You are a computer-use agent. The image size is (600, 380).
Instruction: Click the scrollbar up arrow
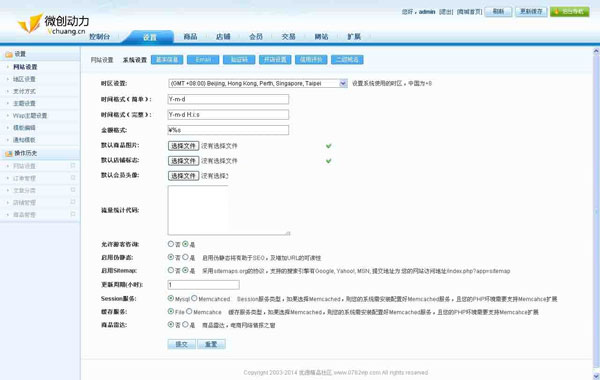[596, 51]
